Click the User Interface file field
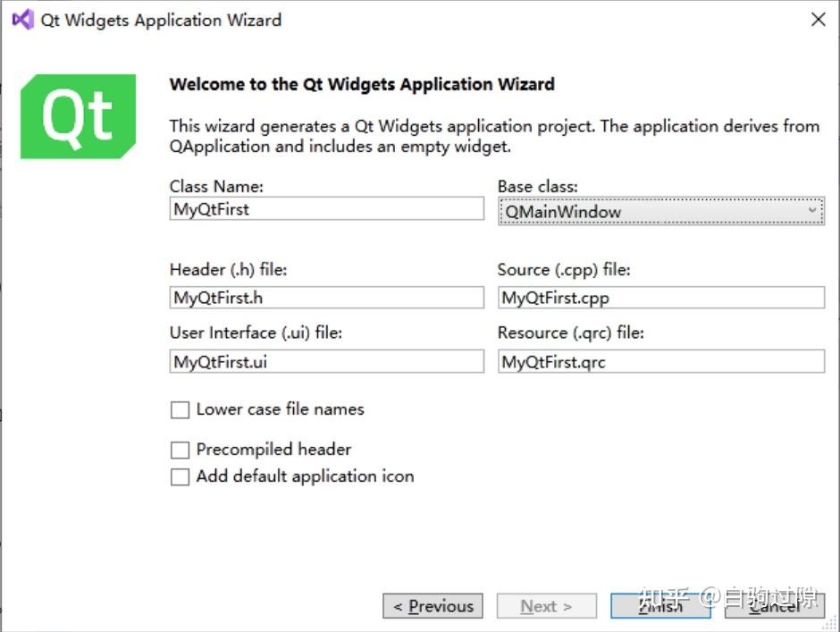The image size is (840, 632). pyautogui.click(x=326, y=361)
